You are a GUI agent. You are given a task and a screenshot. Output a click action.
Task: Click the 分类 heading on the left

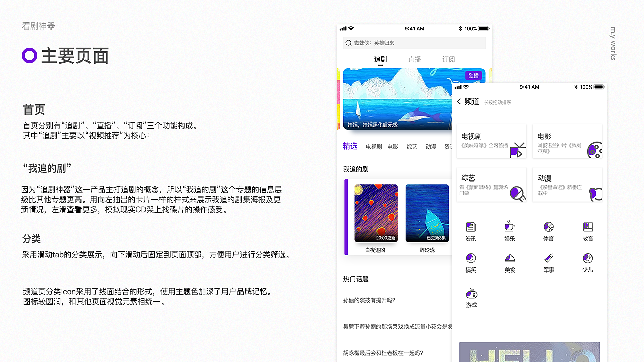click(x=32, y=239)
